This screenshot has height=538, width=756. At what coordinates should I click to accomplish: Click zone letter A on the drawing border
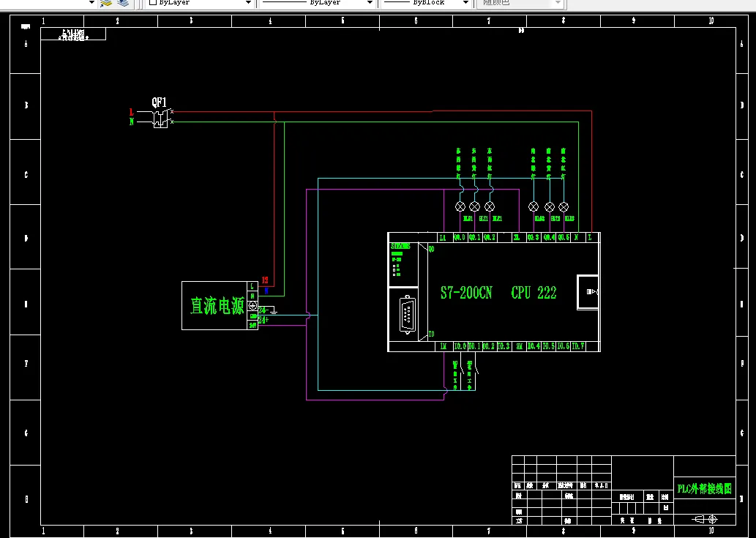coord(25,43)
